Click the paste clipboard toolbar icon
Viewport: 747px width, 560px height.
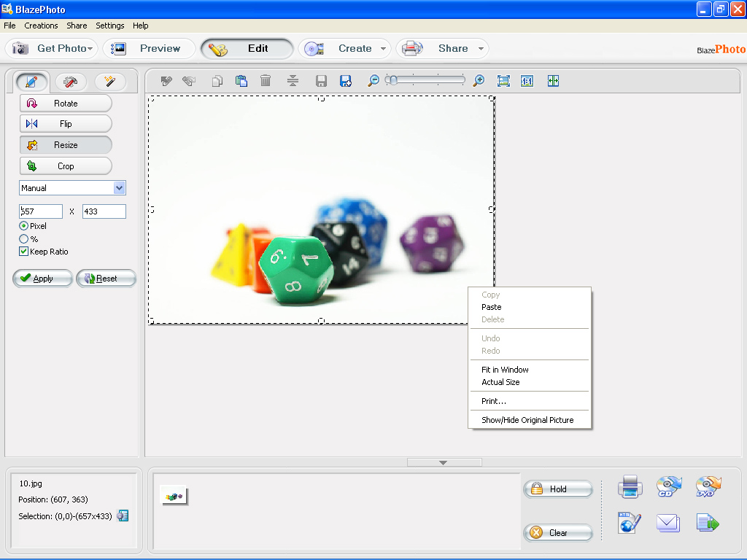click(x=241, y=81)
